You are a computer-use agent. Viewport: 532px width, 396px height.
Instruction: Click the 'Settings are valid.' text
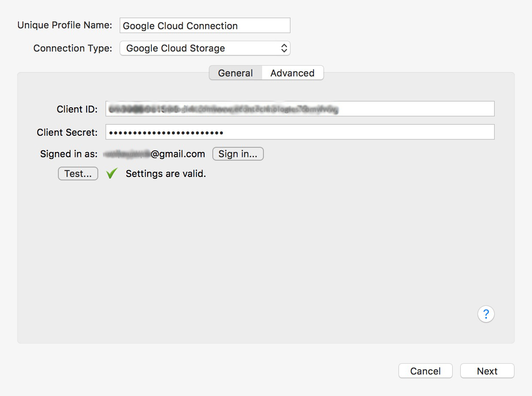[x=166, y=174]
